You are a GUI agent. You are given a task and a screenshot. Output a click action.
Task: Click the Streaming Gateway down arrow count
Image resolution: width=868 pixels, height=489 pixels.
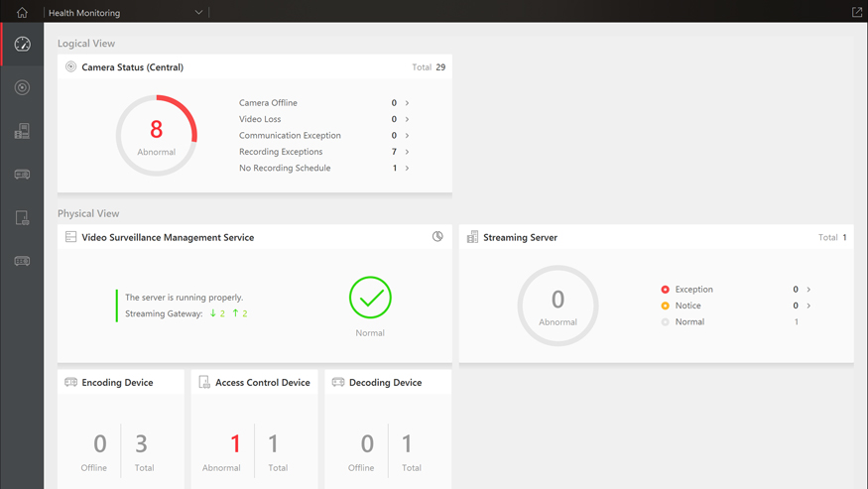[x=217, y=313]
